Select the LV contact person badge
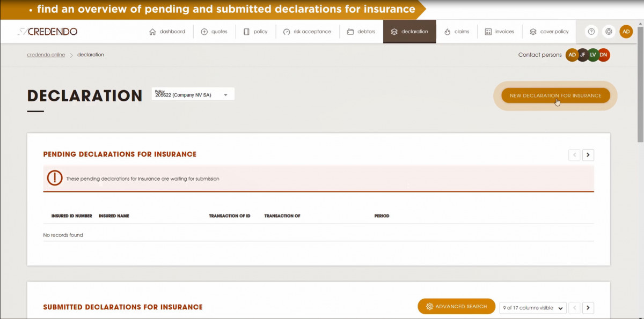 (593, 55)
